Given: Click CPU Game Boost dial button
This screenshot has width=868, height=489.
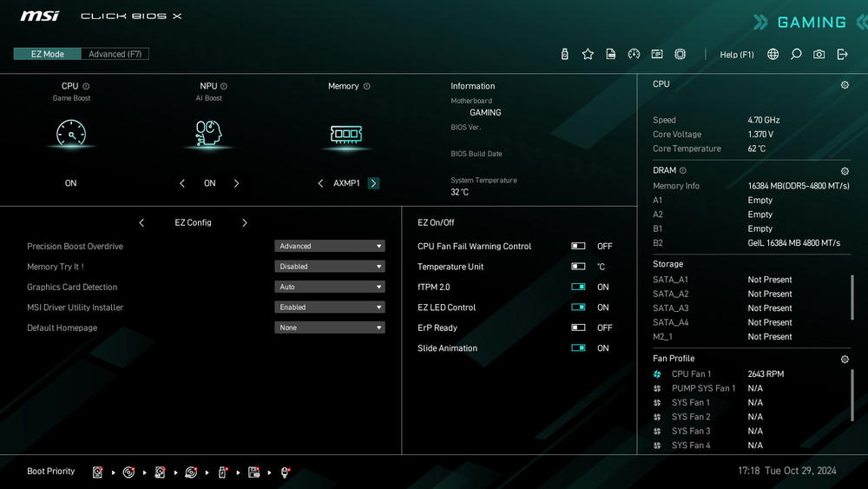Looking at the screenshot, I should [70, 134].
